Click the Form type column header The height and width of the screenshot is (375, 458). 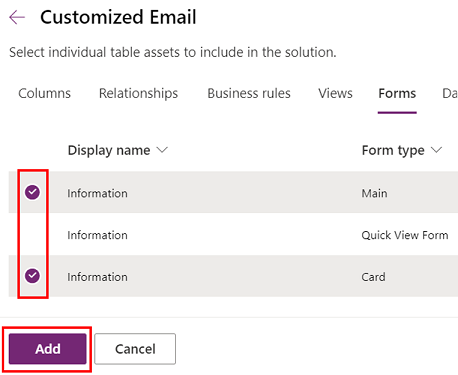(393, 150)
